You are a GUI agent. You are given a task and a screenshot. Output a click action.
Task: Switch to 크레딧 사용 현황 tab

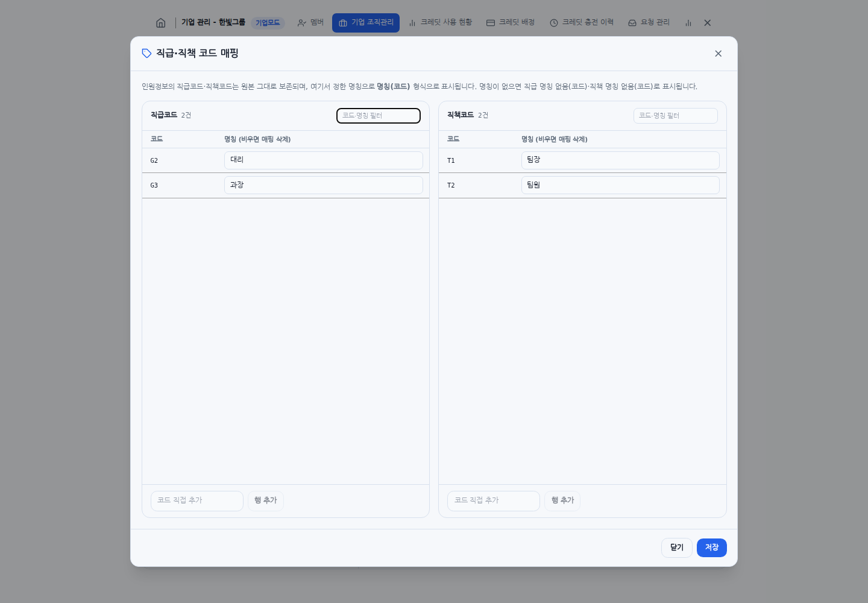[x=440, y=23]
